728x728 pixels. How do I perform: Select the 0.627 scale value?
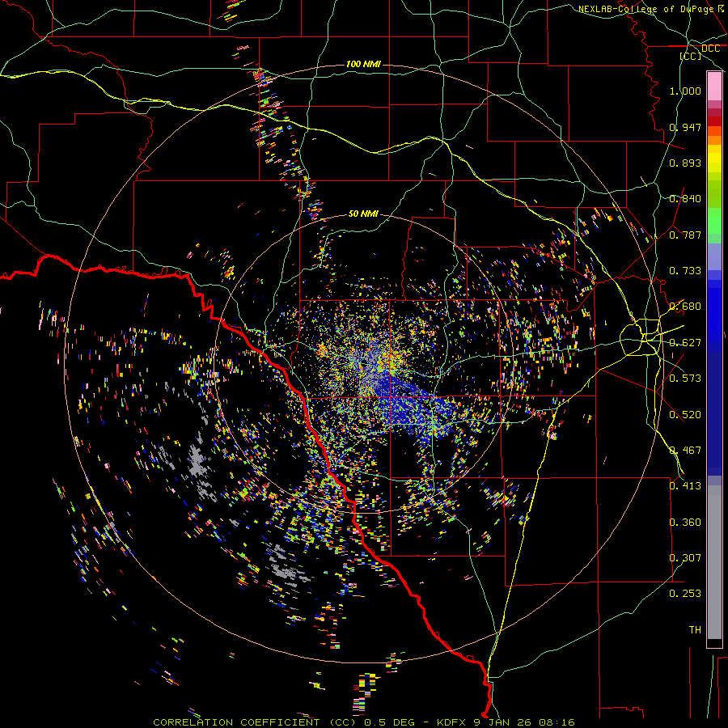pyautogui.click(x=685, y=343)
